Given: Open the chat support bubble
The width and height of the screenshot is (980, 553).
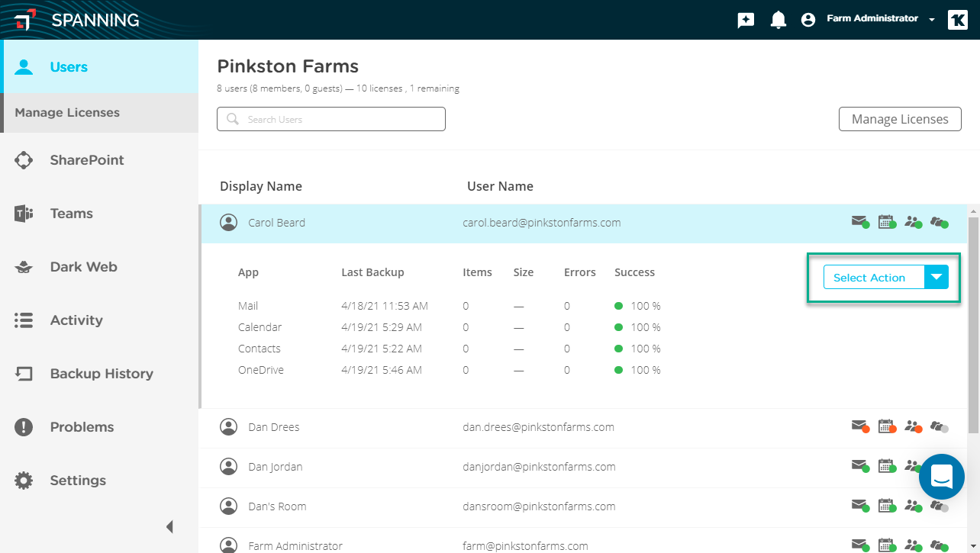Looking at the screenshot, I should (942, 477).
